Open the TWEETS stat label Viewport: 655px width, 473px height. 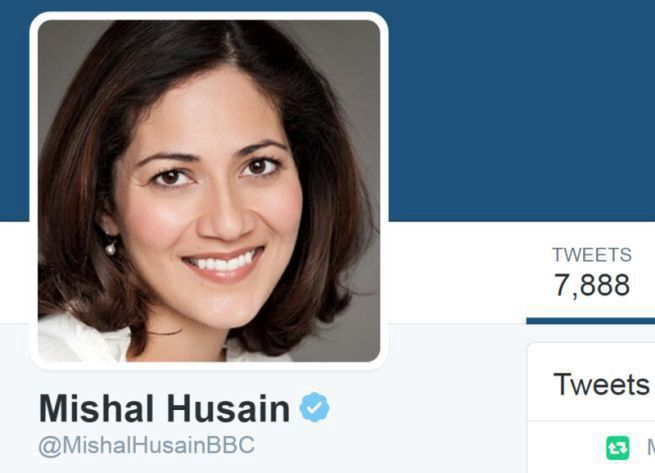click(592, 255)
